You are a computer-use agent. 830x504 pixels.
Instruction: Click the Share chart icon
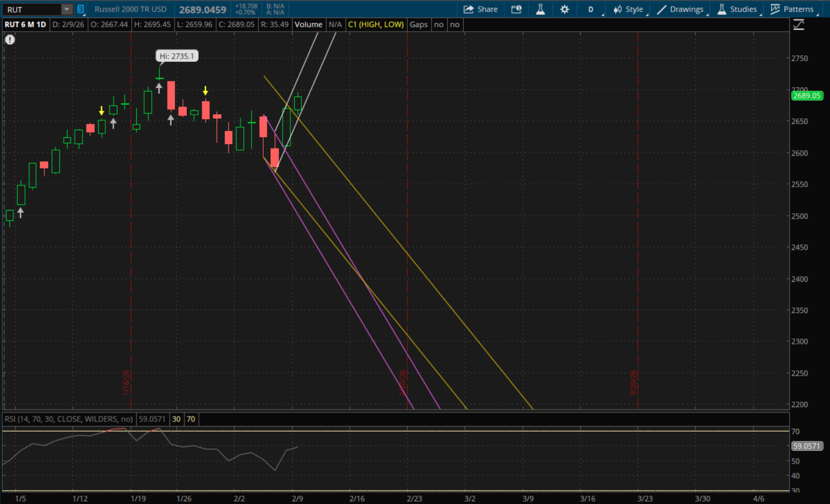tap(480, 9)
